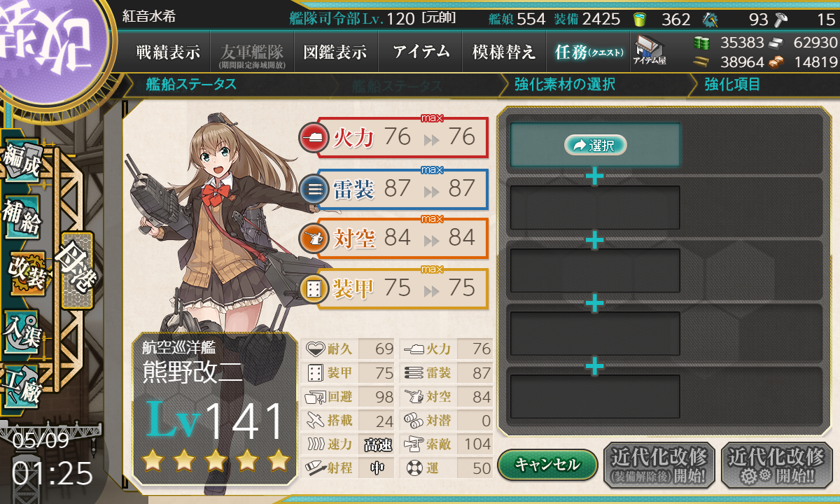Start 近代化改修 modernization button

[x=776, y=465]
